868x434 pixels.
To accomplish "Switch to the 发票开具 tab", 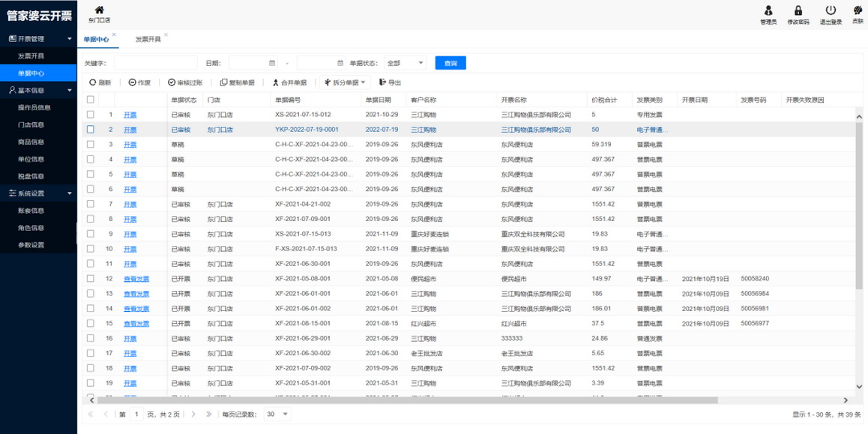I will pos(148,38).
